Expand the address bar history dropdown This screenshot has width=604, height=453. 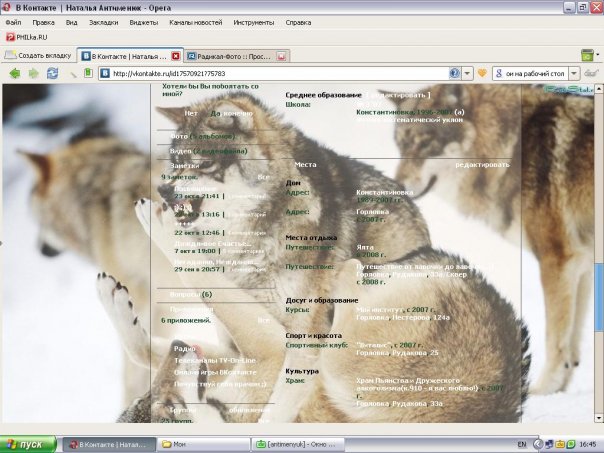[x=469, y=73]
